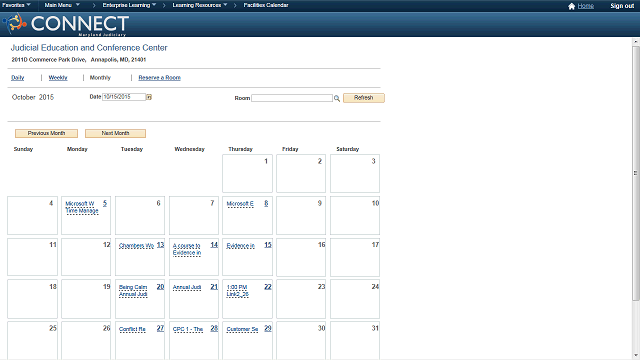
Task: Click the Commerce Park Drive address text
Action: pos(79,60)
